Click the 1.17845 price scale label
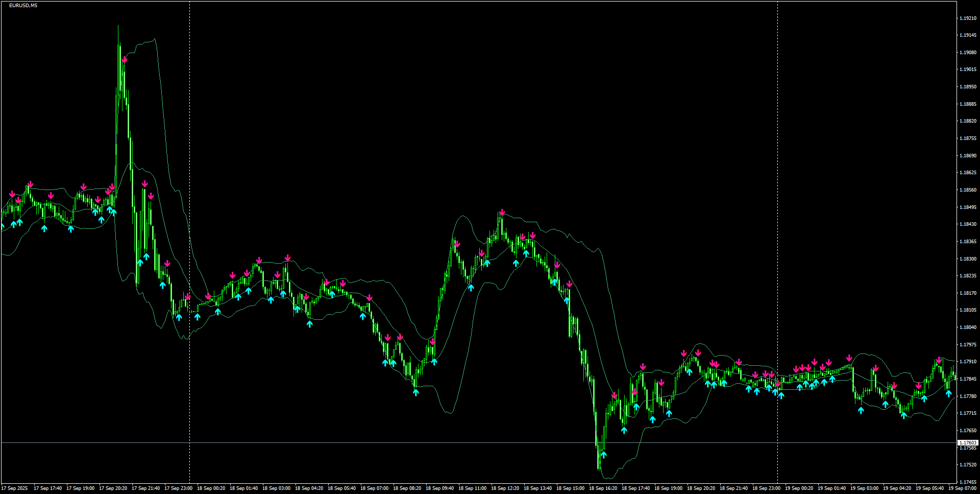 [x=968, y=379]
